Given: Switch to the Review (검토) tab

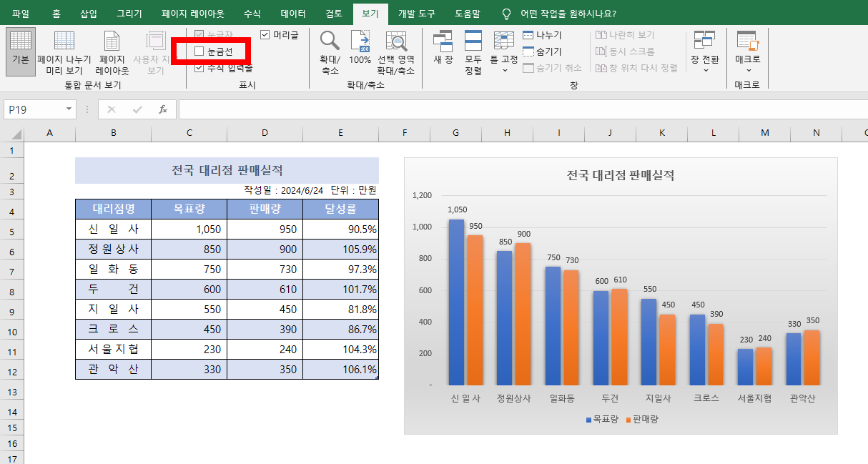Looking at the screenshot, I should pyautogui.click(x=334, y=14).
